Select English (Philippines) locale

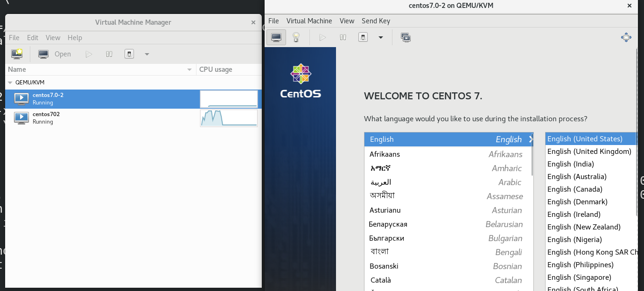pos(591,265)
